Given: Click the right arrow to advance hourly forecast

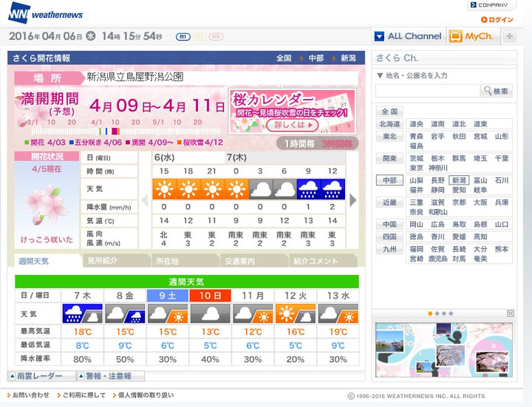Looking at the screenshot, I should click(353, 199).
